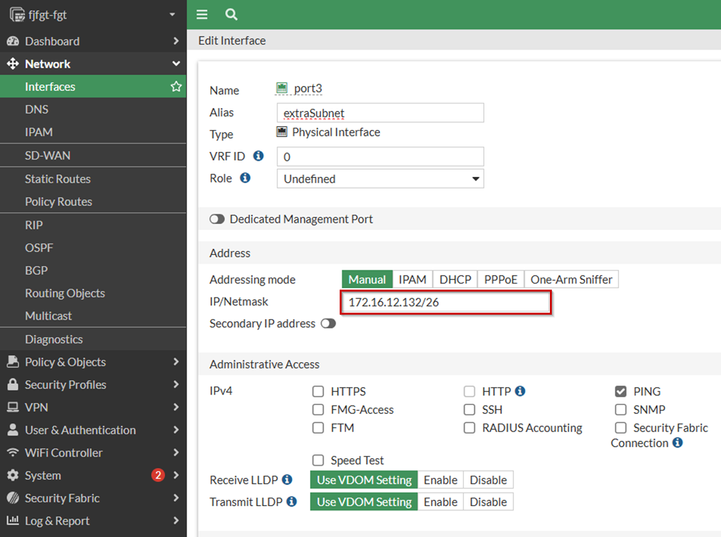
Task: Uncheck the PING access checkbox
Action: (621, 392)
